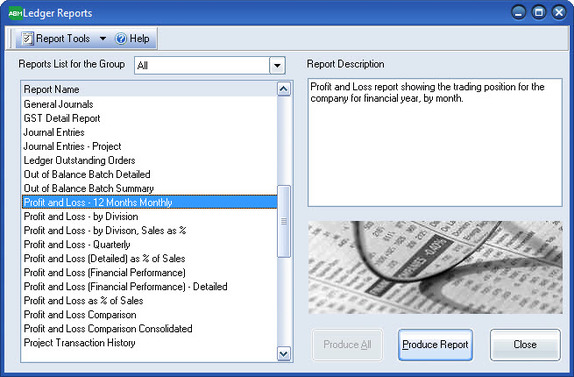Click the newspaper and glasses image

point(435,267)
